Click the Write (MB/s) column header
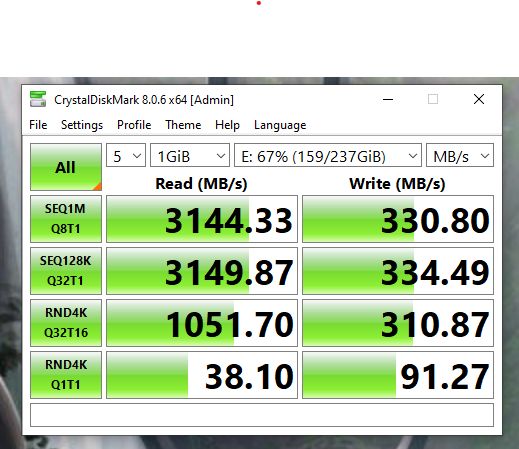The width and height of the screenshot is (519, 449). [397, 184]
